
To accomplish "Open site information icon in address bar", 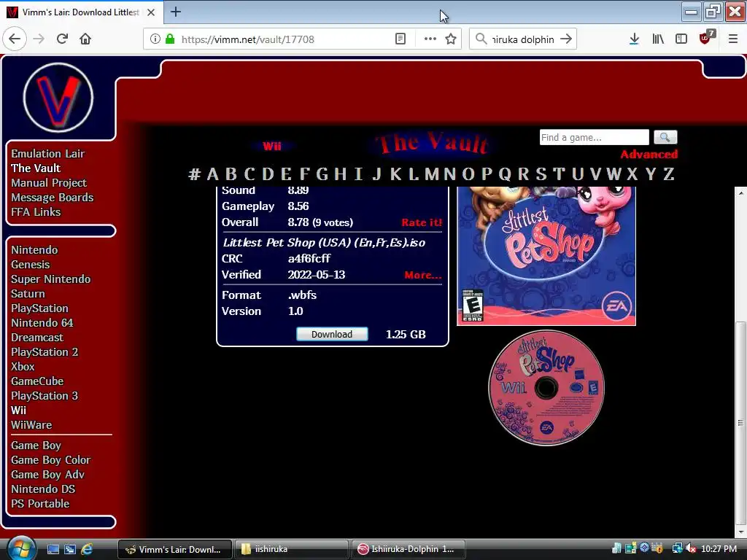I will (155, 39).
